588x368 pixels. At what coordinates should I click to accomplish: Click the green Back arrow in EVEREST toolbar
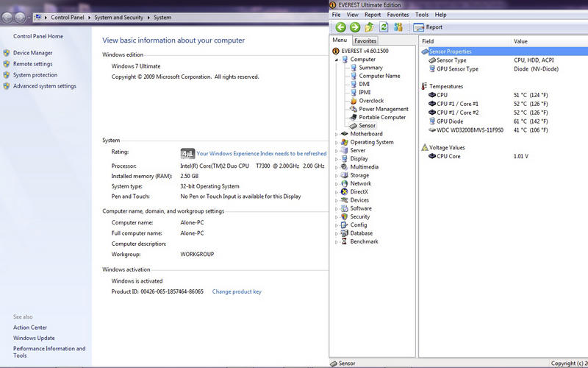click(341, 27)
